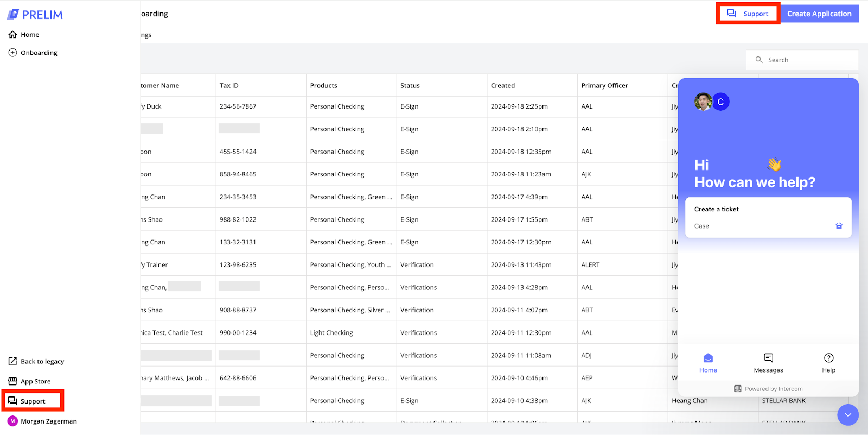Viewport: 868px width, 435px height.
Task: Click Back to legacy link
Action: click(36, 362)
